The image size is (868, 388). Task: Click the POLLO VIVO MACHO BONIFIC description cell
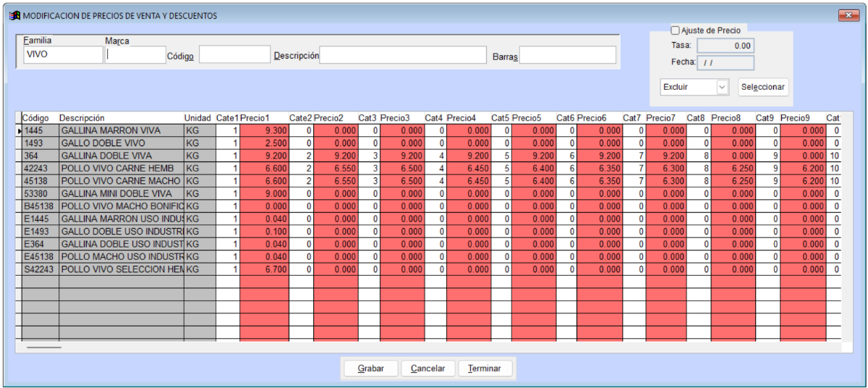click(x=121, y=206)
